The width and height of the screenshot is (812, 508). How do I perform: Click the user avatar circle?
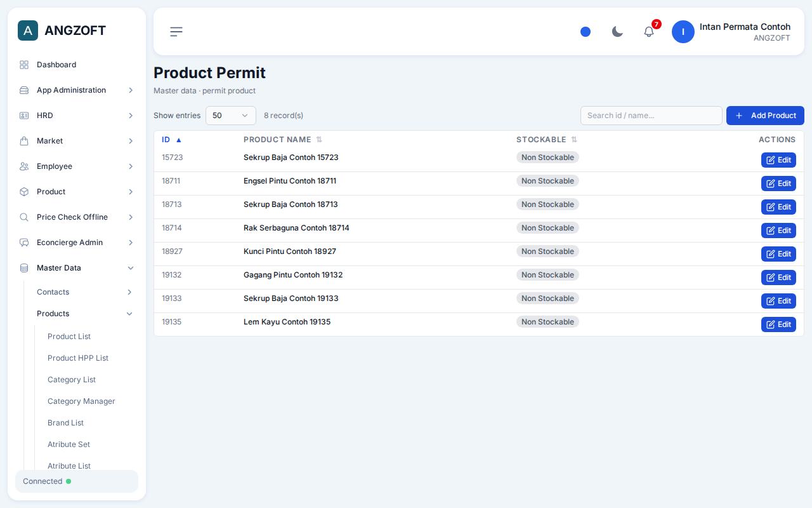tap(683, 32)
